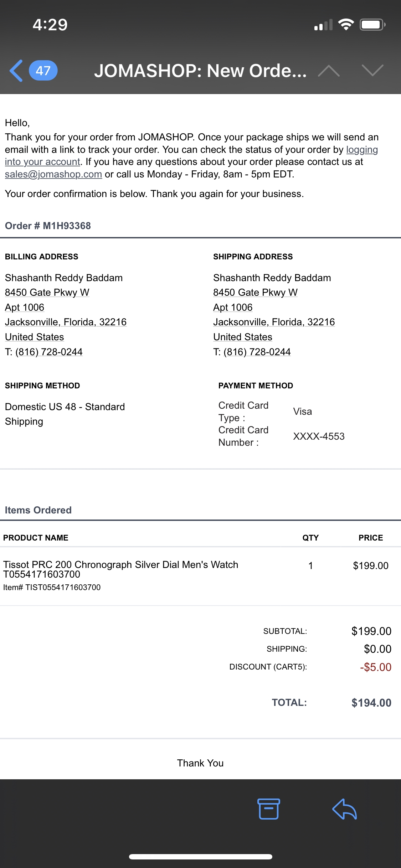Email sales@jomashop.com link

click(53, 174)
